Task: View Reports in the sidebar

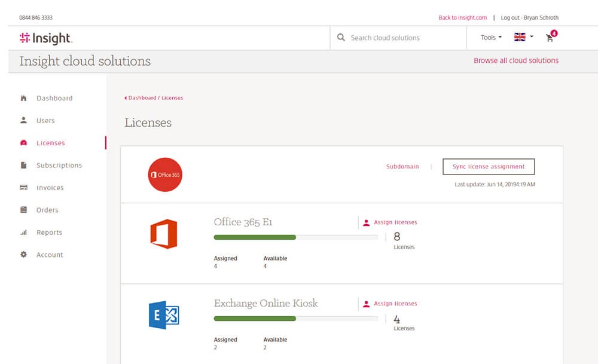Action: pos(49,232)
